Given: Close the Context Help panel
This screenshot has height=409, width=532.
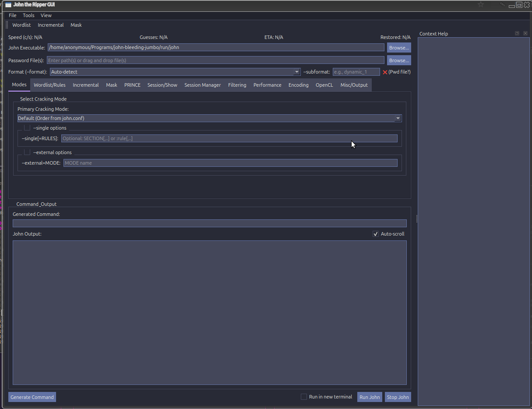Looking at the screenshot, I should click(525, 33).
